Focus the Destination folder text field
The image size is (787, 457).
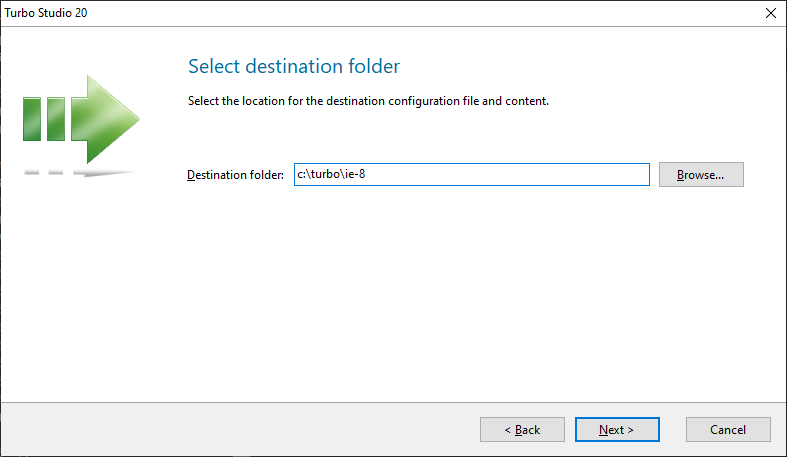[472, 174]
